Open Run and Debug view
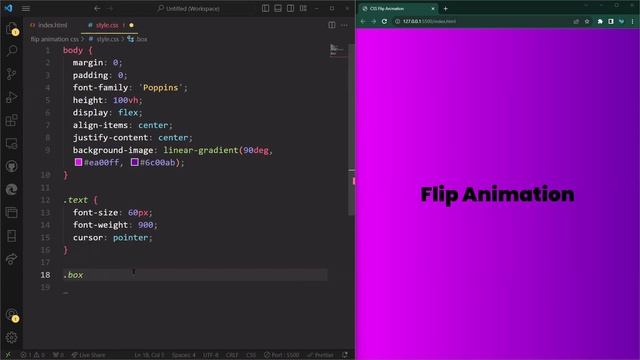The image size is (640, 360). tap(12, 97)
